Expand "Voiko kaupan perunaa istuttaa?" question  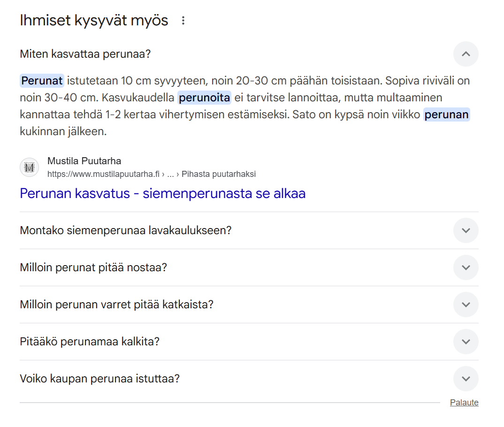coord(466,379)
